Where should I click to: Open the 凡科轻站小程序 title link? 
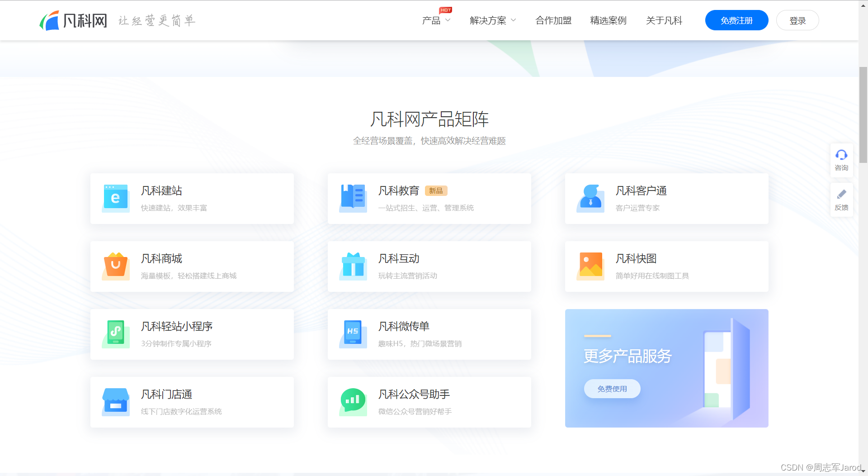pos(177,327)
